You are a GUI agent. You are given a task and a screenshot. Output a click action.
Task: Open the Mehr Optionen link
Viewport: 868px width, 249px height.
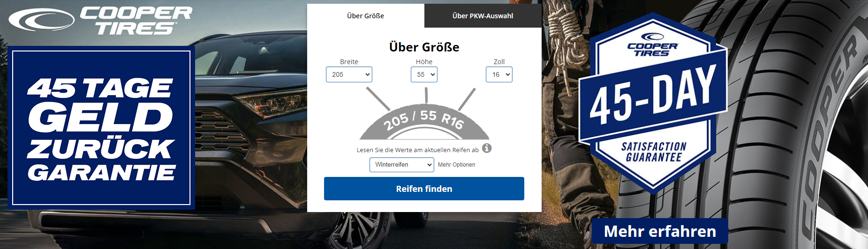coord(457,165)
